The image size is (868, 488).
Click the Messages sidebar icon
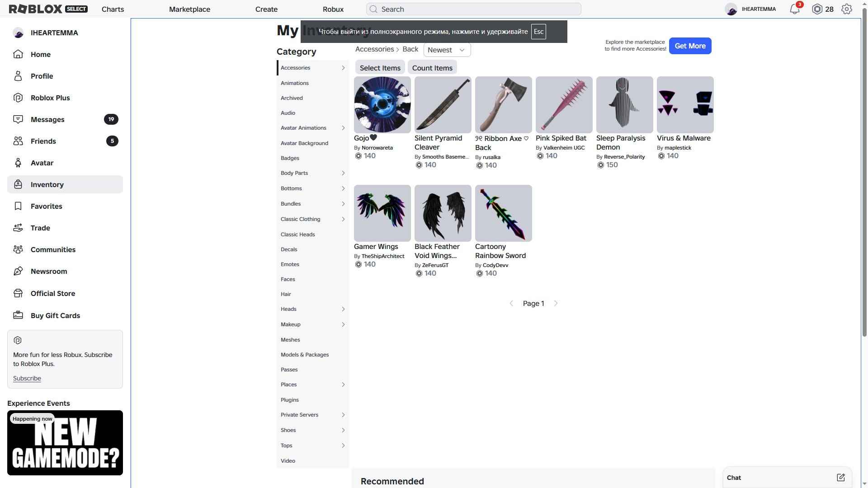pyautogui.click(x=18, y=119)
